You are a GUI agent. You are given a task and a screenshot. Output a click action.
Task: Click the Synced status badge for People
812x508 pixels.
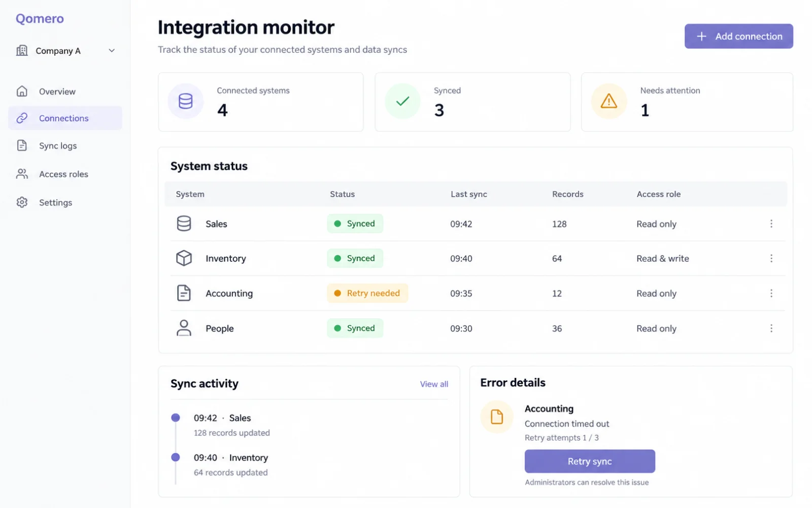(355, 328)
